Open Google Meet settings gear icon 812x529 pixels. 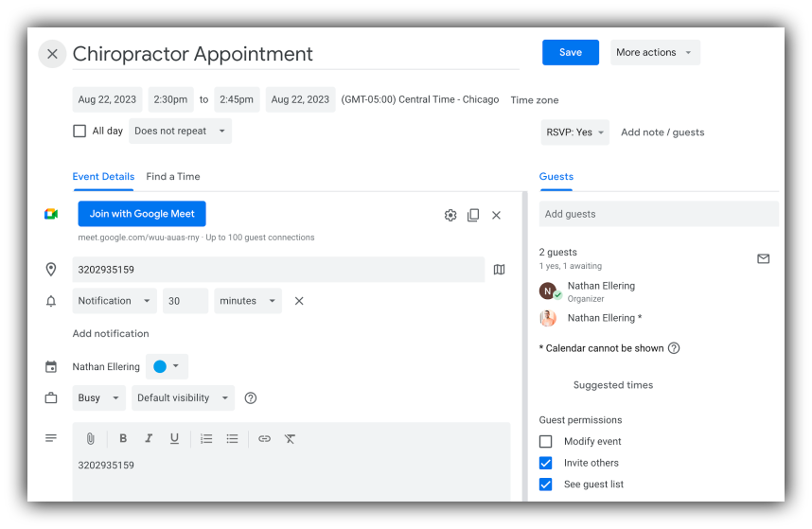(450, 215)
